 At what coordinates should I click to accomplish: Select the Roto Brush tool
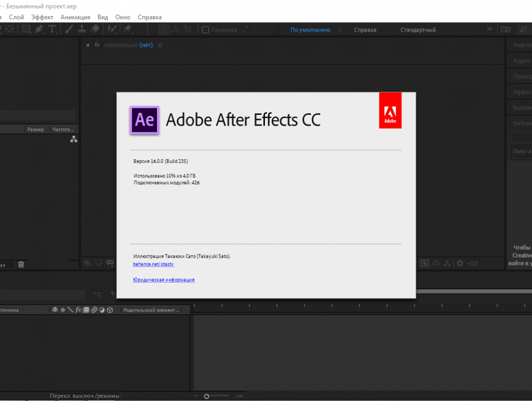point(112,29)
